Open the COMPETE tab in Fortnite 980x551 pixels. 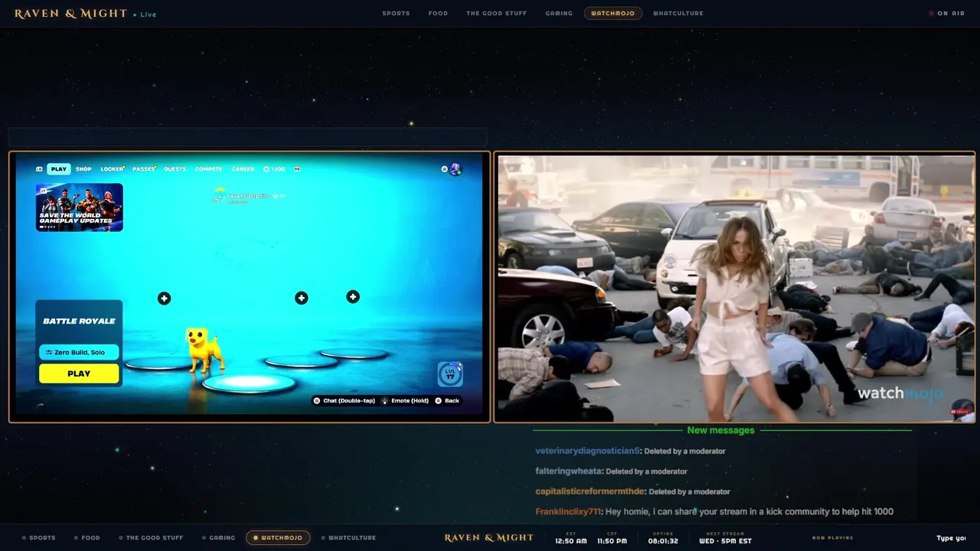[x=208, y=169]
